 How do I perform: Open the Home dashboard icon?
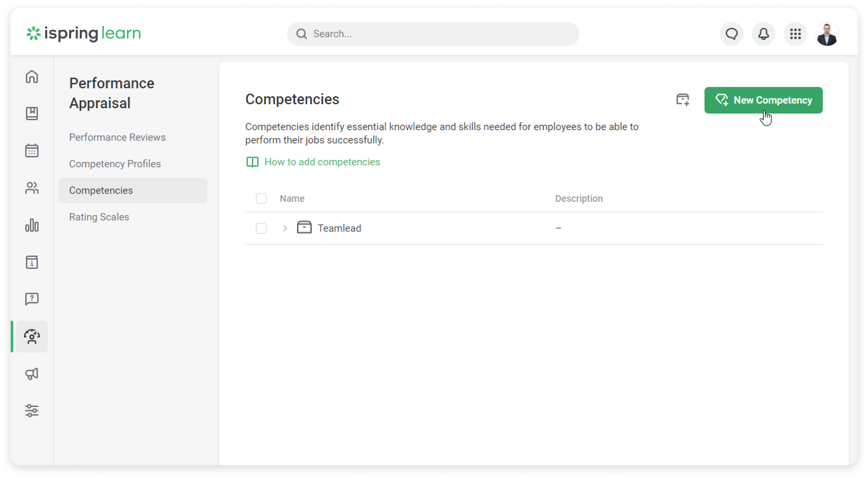[x=32, y=77]
